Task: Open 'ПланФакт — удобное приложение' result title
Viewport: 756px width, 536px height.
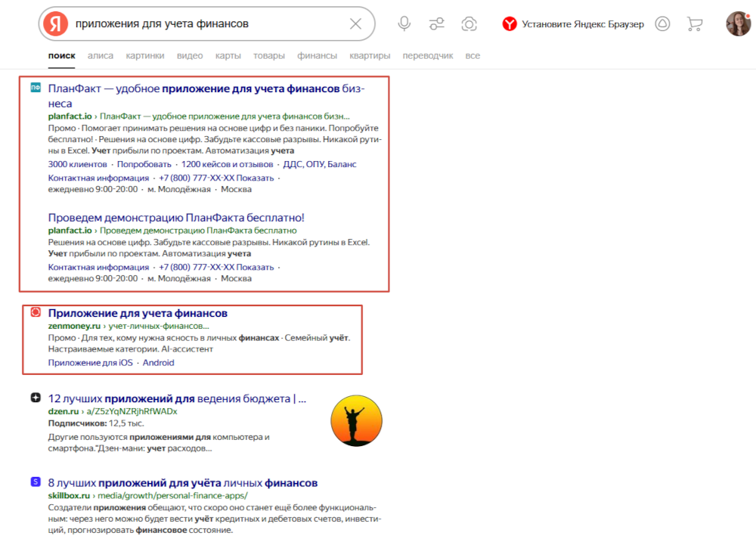Action: [206, 96]
